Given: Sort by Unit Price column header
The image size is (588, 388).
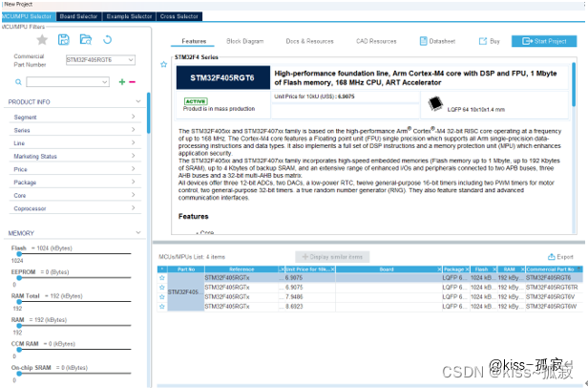Looking at the screenshot, I should point(310,269).
